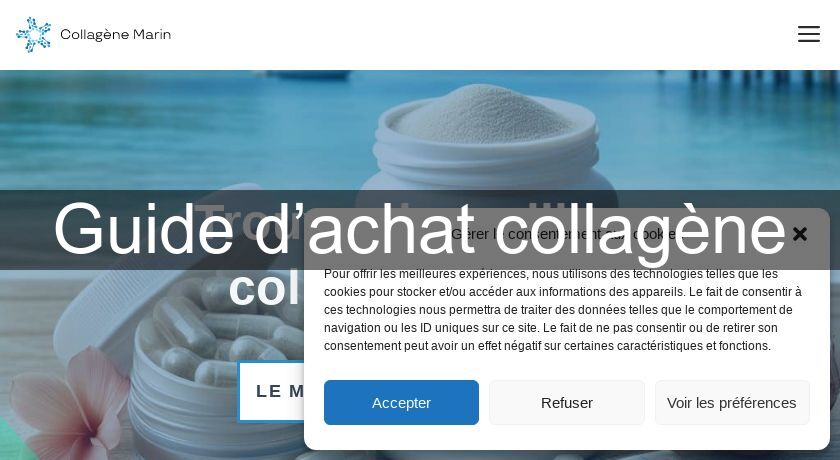Screen dimensions: 840x460
Task: Open the hamburger navigation menu
Action: click(808, 34)
